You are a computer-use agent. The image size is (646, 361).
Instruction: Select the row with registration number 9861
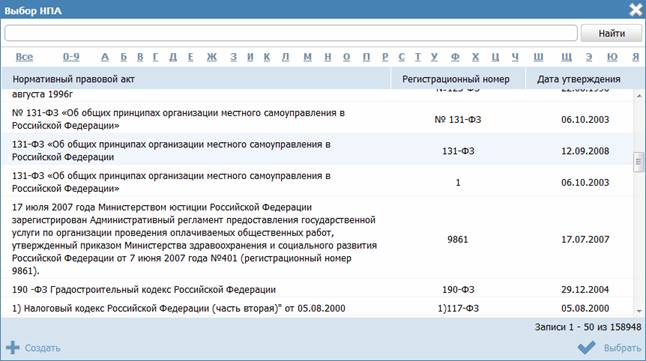tap(317, 239)
